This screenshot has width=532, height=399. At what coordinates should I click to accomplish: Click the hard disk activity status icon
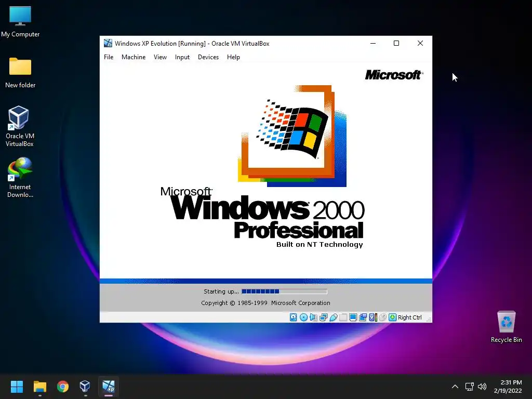294,317
